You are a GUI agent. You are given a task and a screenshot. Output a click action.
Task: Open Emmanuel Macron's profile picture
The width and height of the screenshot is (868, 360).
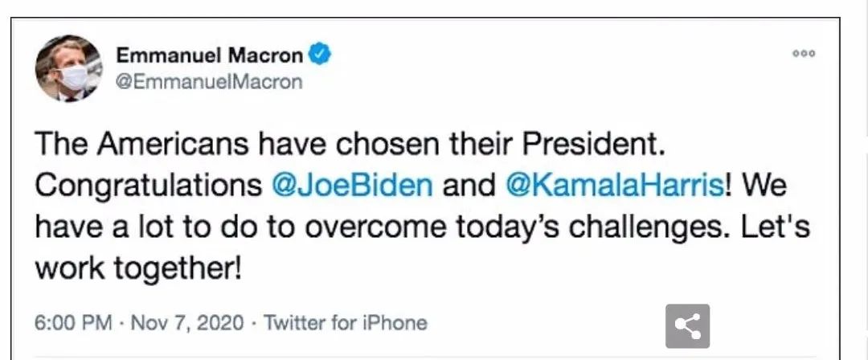point(69,68)
